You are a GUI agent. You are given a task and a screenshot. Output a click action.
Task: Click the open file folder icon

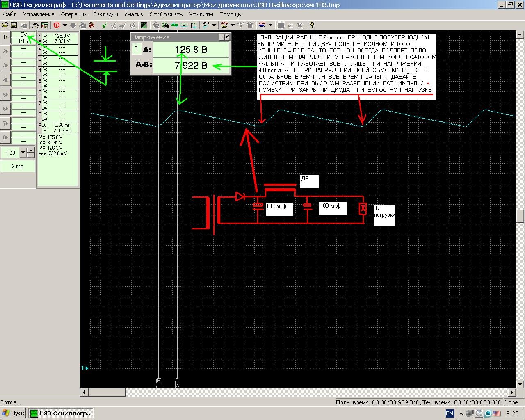tap(5, 25)
